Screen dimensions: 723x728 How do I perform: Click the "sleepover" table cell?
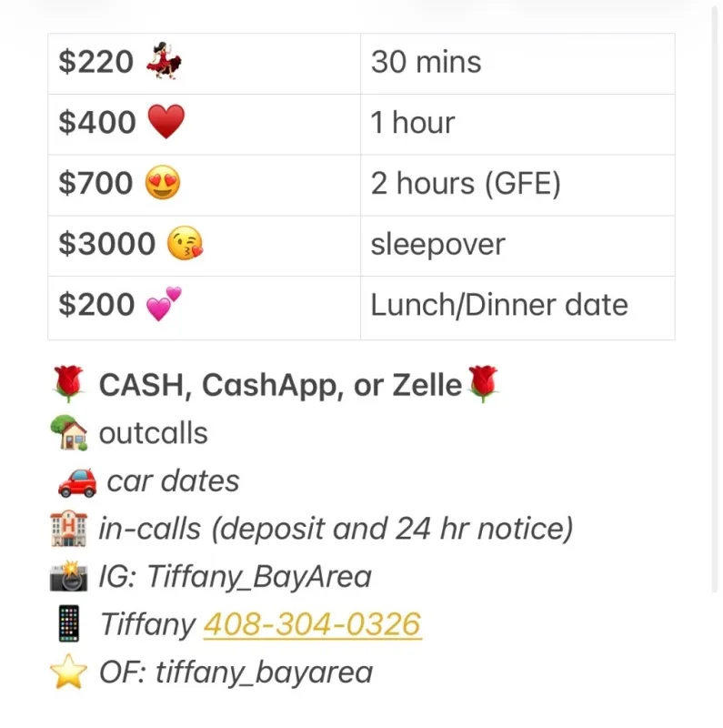click(x=517, y=245)
